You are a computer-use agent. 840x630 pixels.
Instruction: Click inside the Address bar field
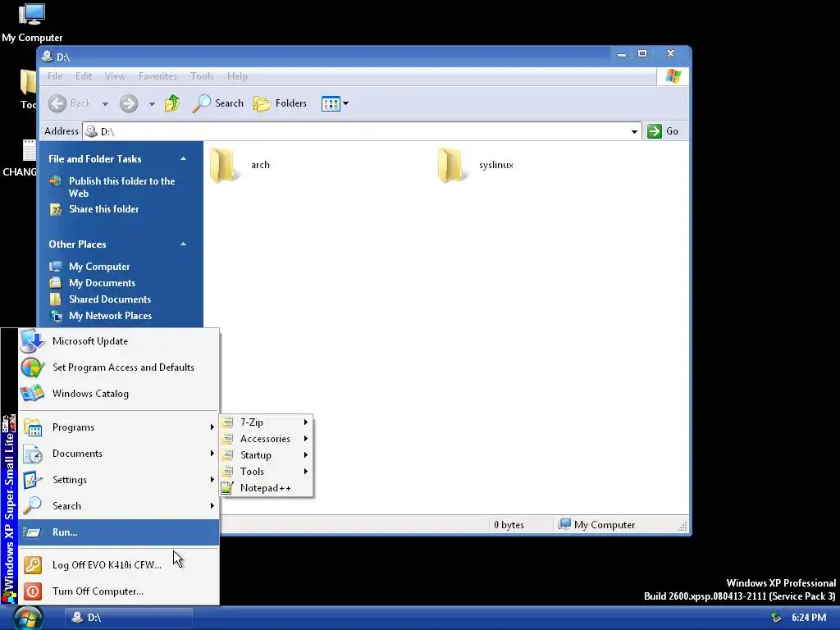click(x=362, y=131)
